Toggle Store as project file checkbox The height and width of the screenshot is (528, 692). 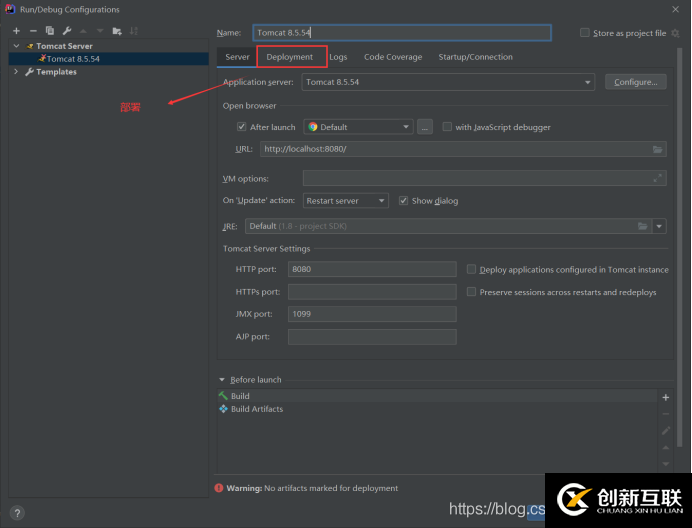pos(585,33)
